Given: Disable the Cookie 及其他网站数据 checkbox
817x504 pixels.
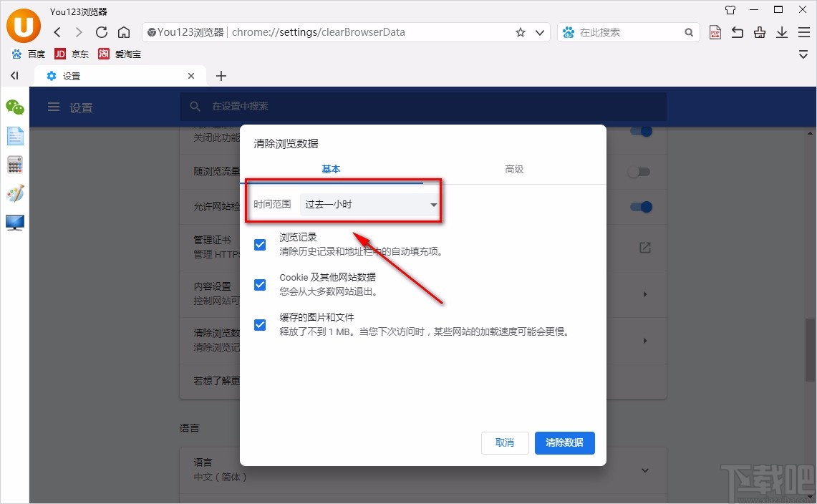Looking at the screenshot, I should point(259,284).
